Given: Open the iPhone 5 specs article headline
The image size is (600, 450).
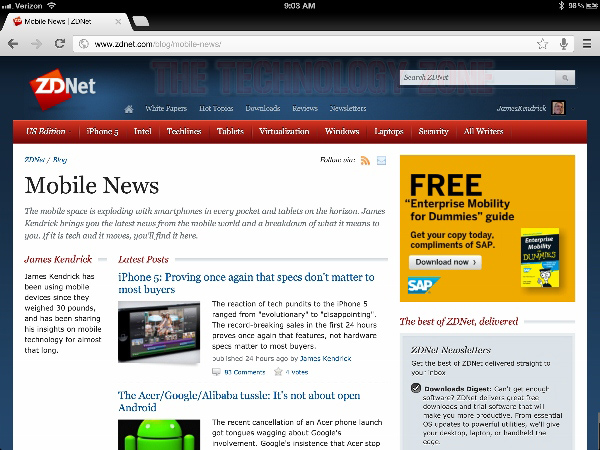Looking at the screenshot, I should point(246,283).
